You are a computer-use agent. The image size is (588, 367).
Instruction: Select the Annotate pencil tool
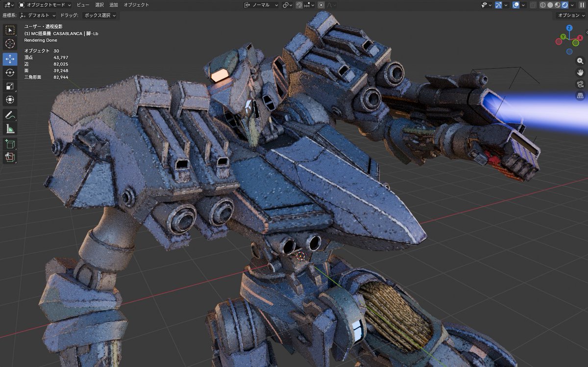click(10, 115)
